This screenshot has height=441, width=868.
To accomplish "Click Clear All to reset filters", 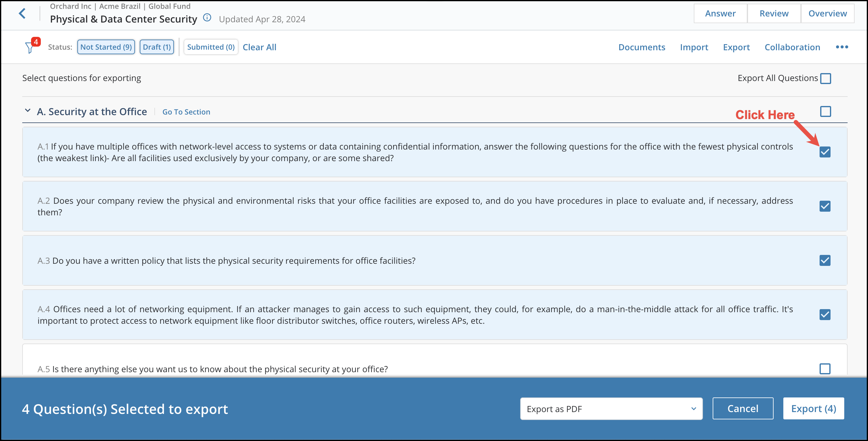I will [259, 47].
